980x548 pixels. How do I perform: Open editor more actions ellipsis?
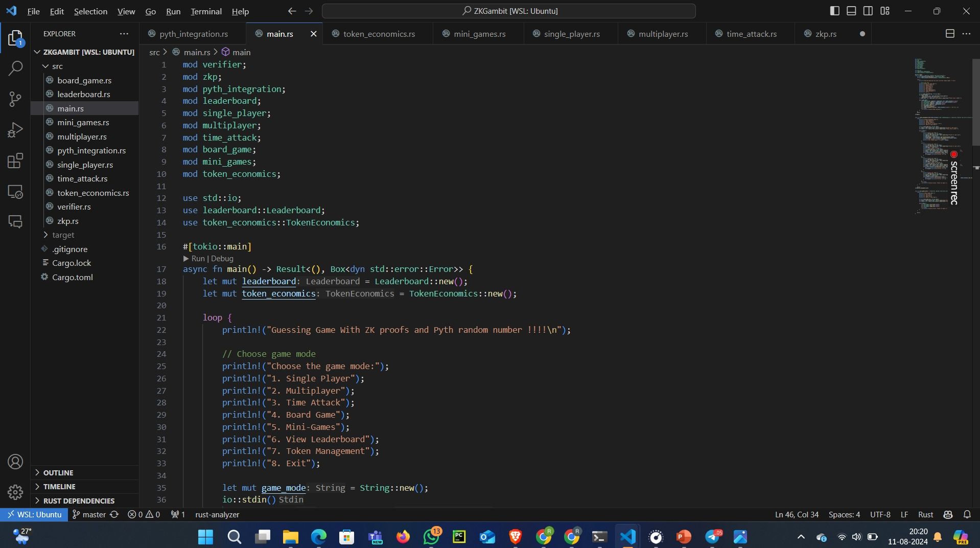pos(966,34)
